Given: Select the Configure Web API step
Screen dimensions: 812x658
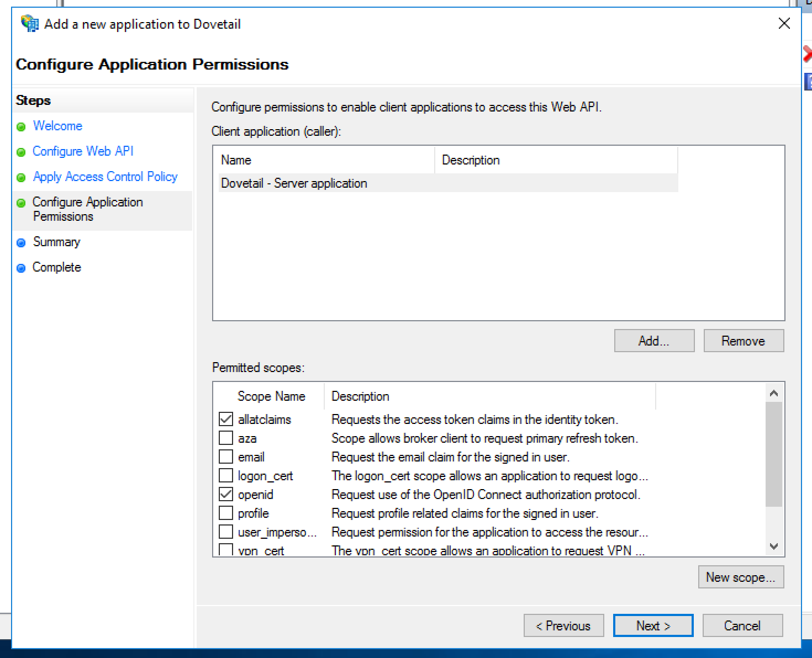Looking at the screenshot, I should (83, 152).
